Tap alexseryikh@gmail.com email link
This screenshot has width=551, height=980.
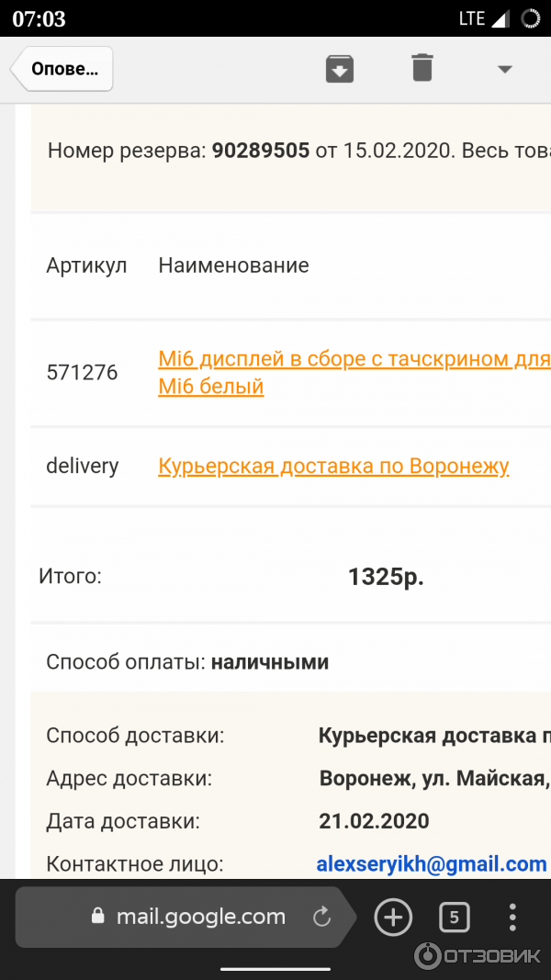tap(432, 864)
